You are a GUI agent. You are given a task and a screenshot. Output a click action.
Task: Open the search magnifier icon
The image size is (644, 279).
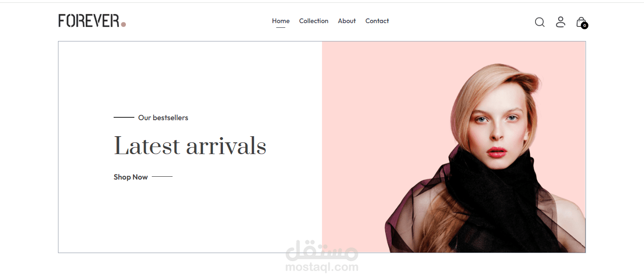pos(540,22)
